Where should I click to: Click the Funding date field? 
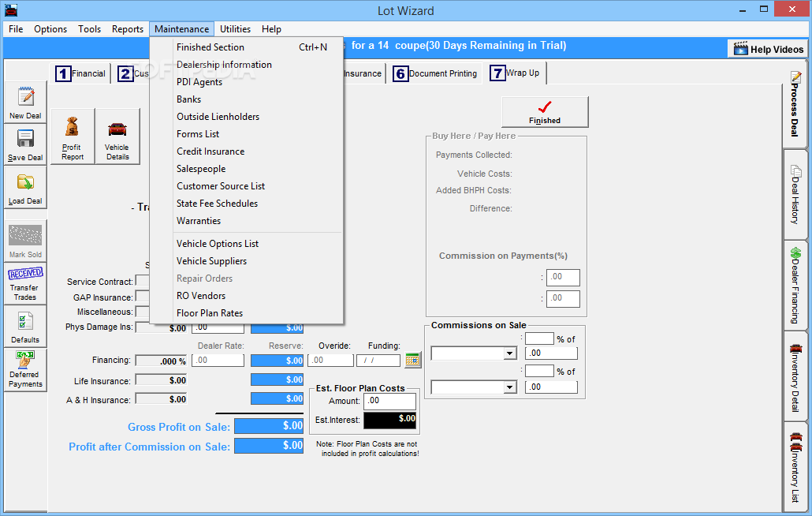click(378, 360)
